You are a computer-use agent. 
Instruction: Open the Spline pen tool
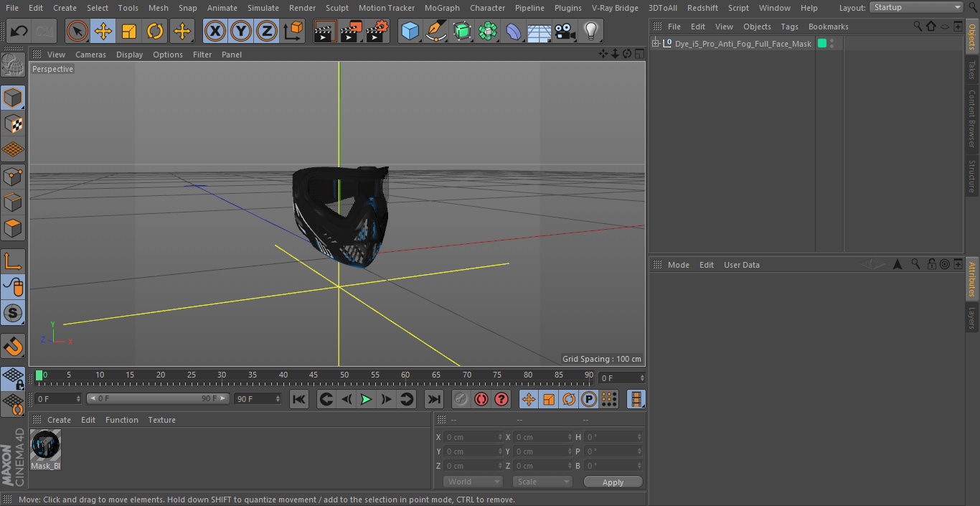tap(435, 31)
